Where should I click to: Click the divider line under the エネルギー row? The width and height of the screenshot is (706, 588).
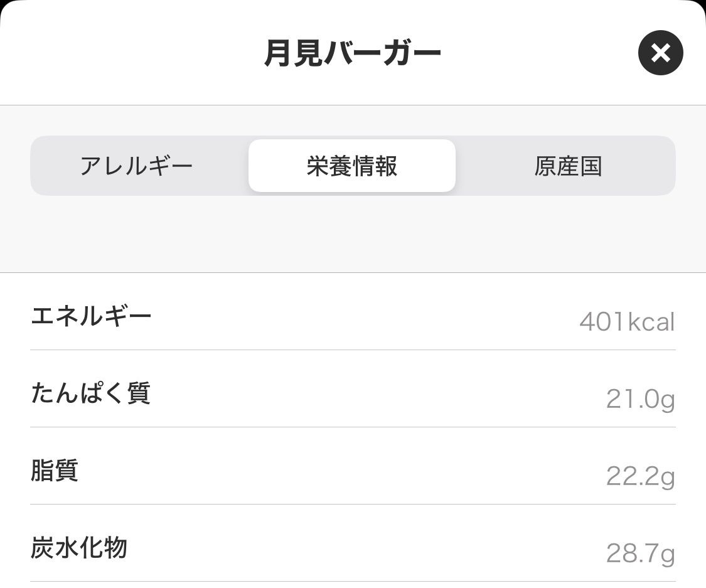353,350
